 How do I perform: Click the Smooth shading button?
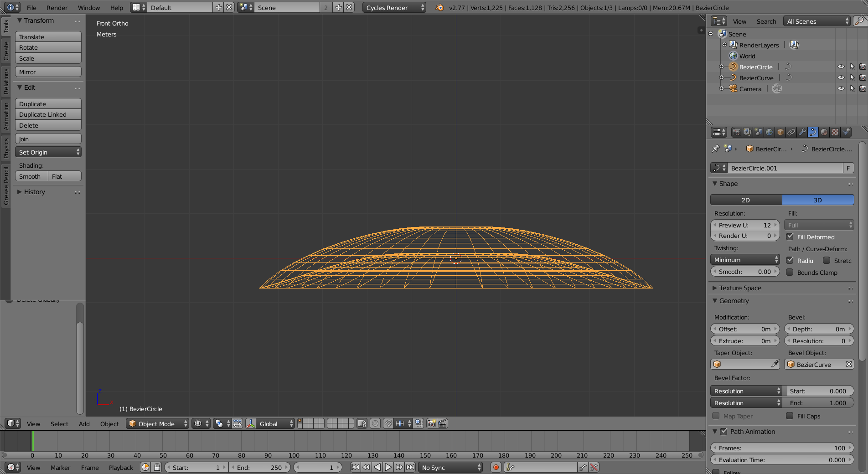(x=31, y=176)
